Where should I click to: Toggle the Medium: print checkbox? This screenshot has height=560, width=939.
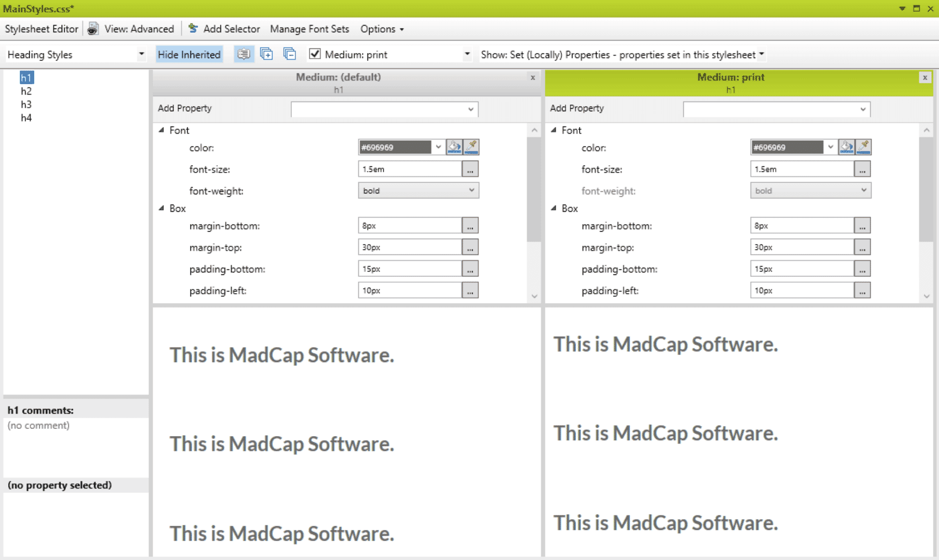[315, 54]
